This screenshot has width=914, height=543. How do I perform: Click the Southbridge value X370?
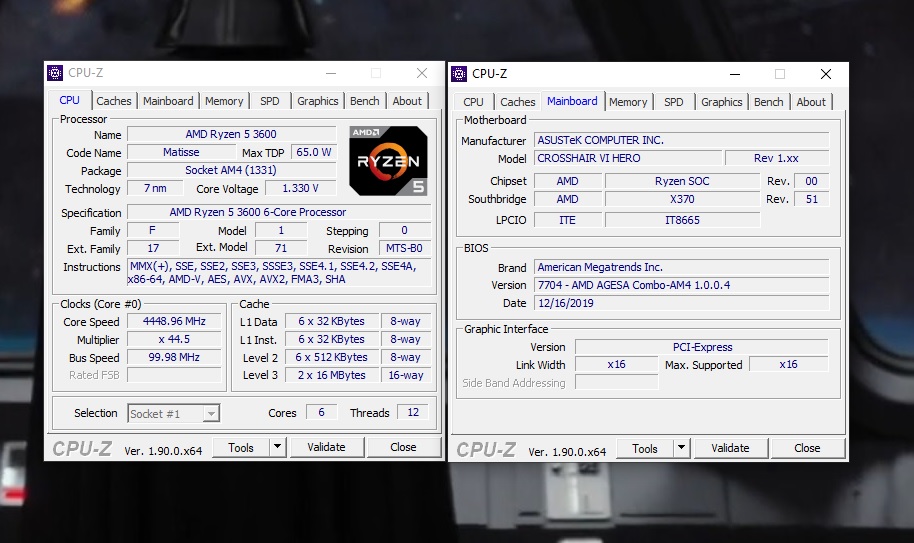pos(682,199)
